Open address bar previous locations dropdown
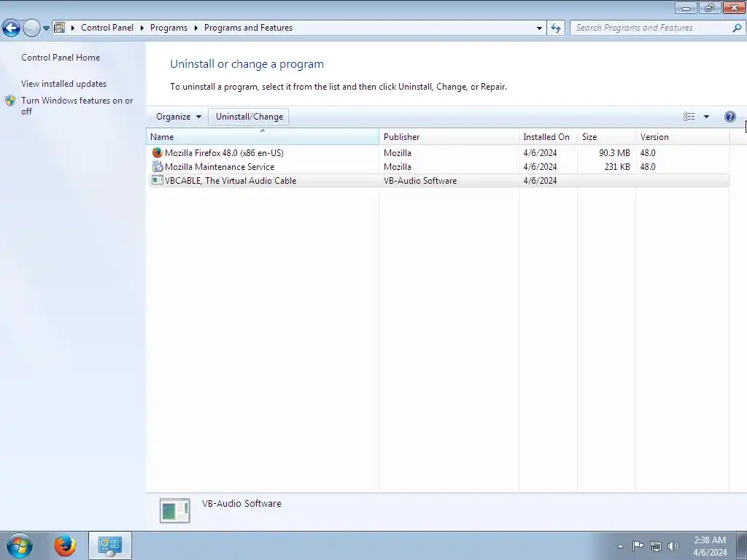The height and width of the screenshot is (560, 747). click(539, 28)
